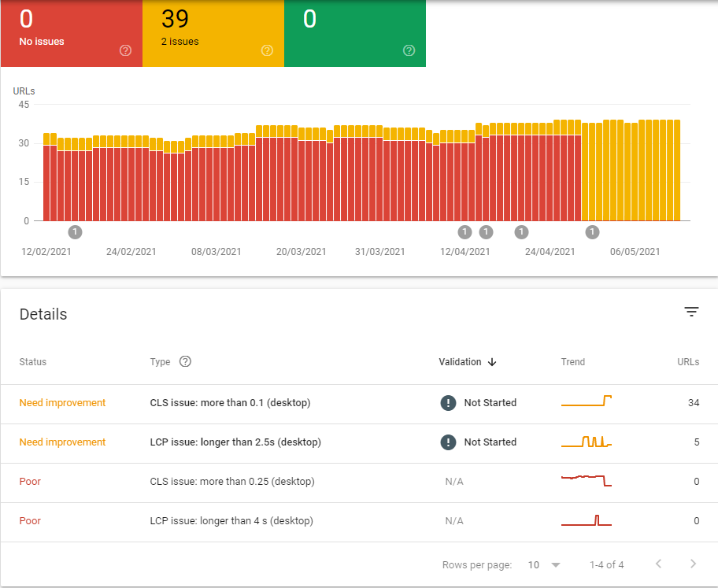Click Poor status in CLS 0.25 row
Image resolution: width=718 pixels, height=588 pixels.
[30, 481]
